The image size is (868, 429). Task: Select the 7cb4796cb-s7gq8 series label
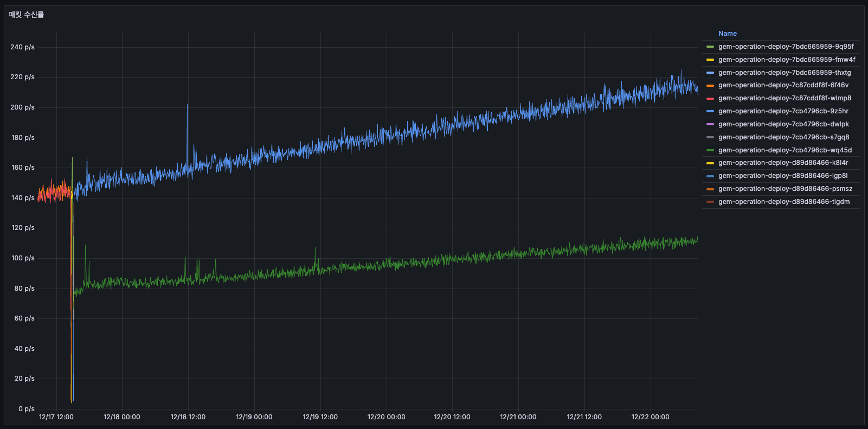tap(783, 137)
